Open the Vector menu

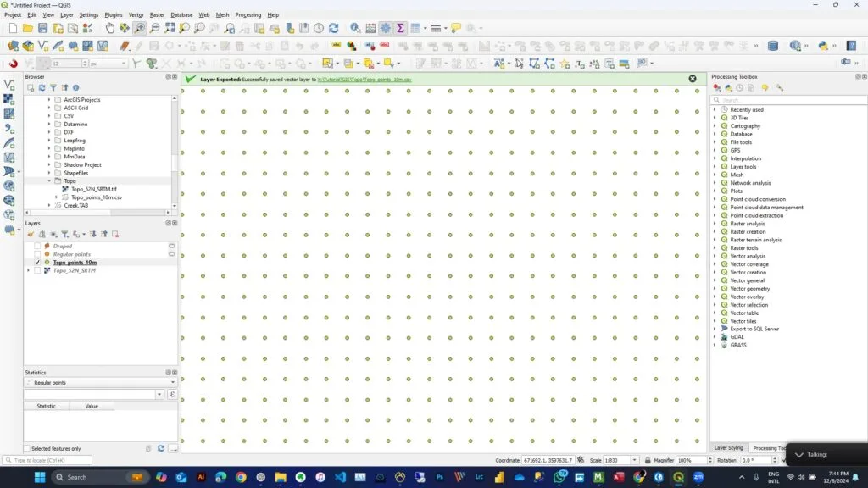(x=134, y=14)
